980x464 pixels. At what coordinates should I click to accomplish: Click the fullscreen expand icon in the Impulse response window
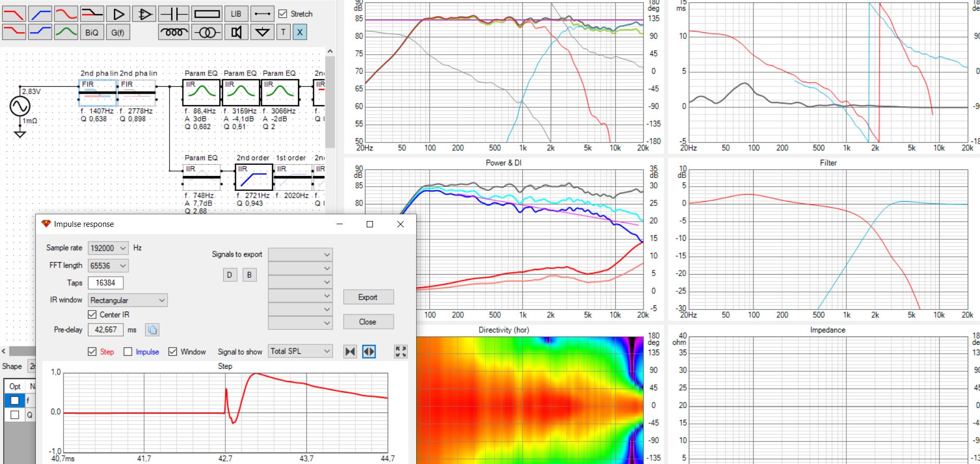401,352
